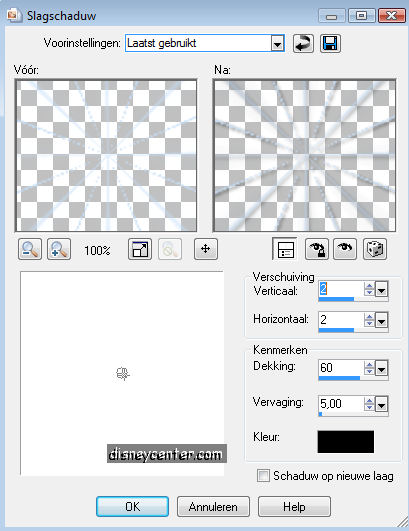Toggle the proof preview eye icon
The height and width of the screenshot is (531, 409).
(x=345, y=249)
